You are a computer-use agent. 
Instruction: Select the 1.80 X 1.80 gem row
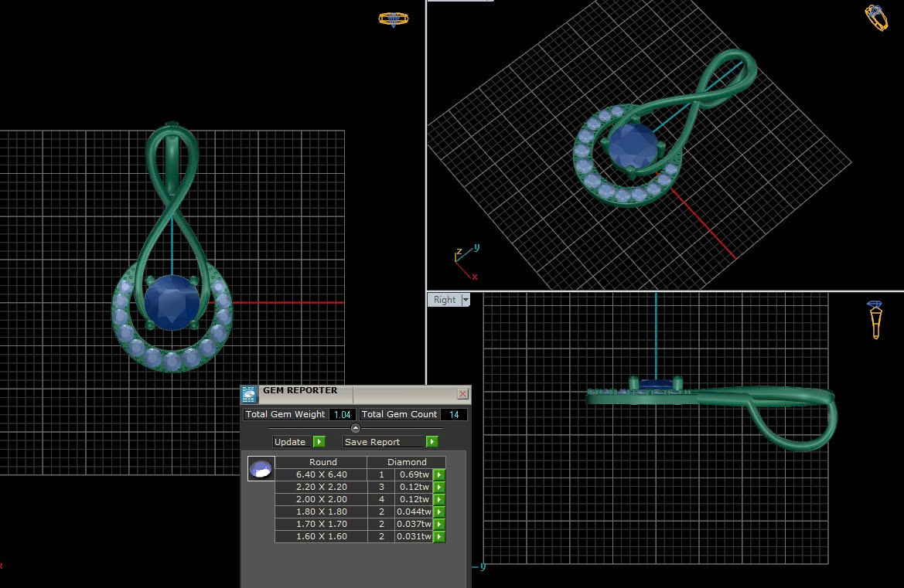(x=321, y=512)
